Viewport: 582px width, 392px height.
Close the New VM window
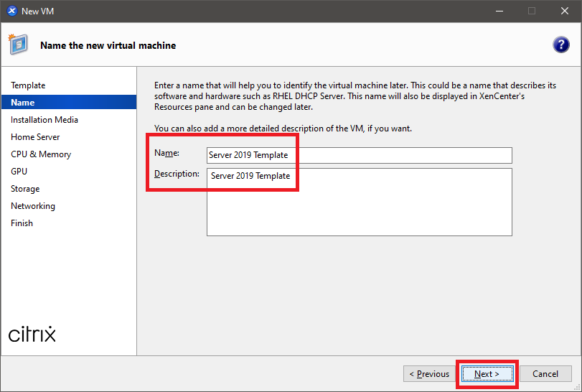pyautogui.click(x=565, y=11)
